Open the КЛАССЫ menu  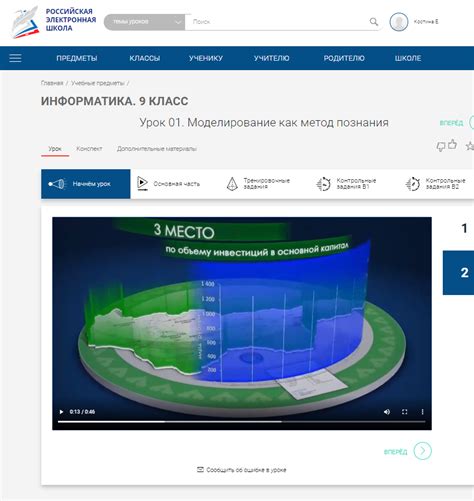[145, 58]
